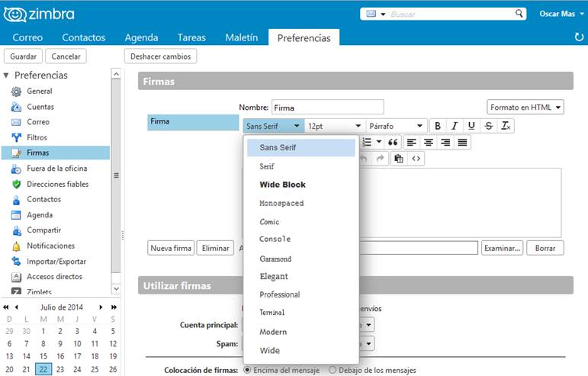Open the 12pt font size dropdown
This screenshot has height=376, width=588.
[335, 126]
